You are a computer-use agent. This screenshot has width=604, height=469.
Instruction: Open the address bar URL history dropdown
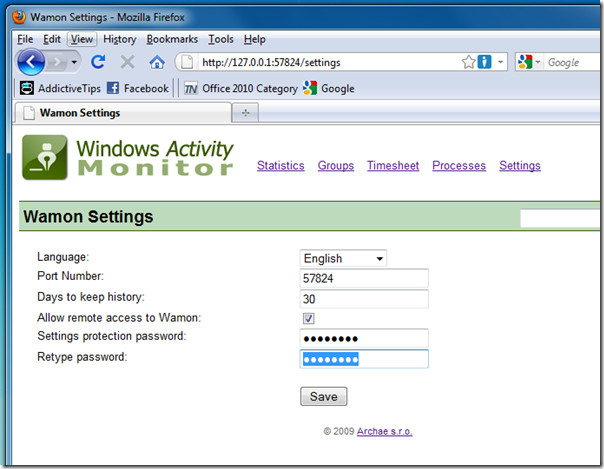500,62
